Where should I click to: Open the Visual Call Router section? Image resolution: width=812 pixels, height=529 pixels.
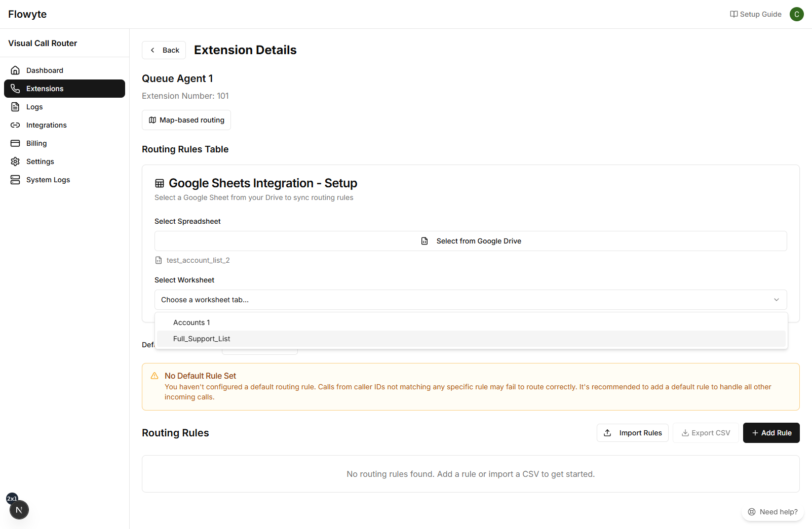(x=43, y=43)
